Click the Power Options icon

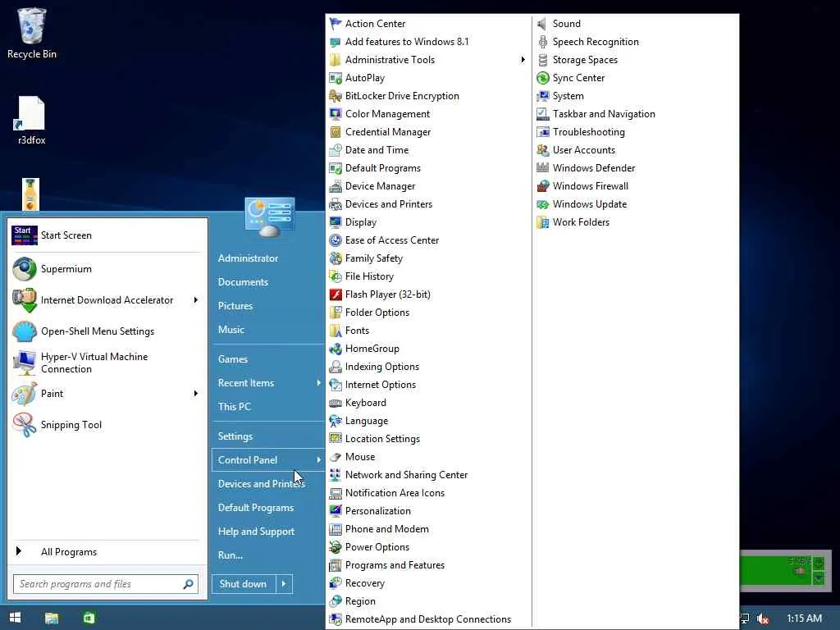click(336, 547)
